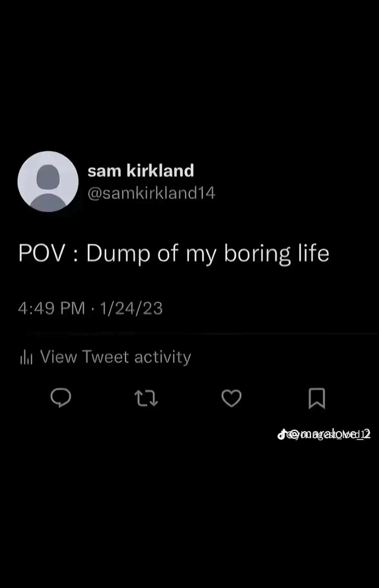Open the bar chart analytics icon
The image size is (379, 588).
pos(26,358)
